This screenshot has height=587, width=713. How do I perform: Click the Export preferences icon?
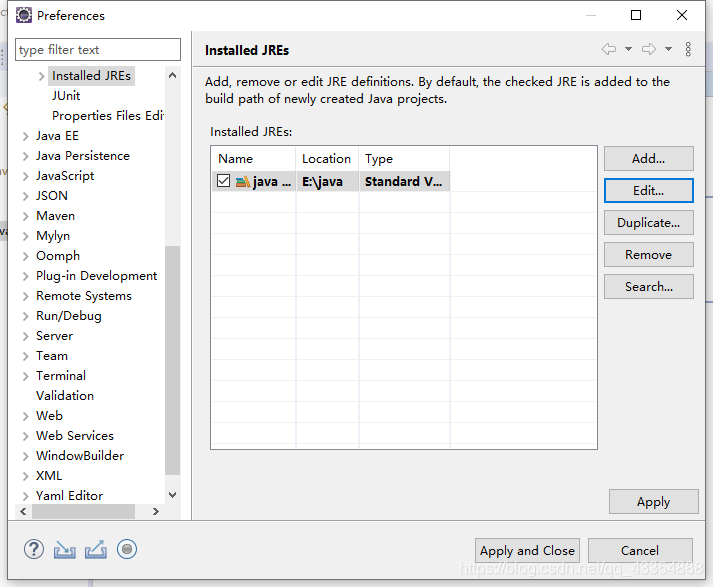(96, 549)
